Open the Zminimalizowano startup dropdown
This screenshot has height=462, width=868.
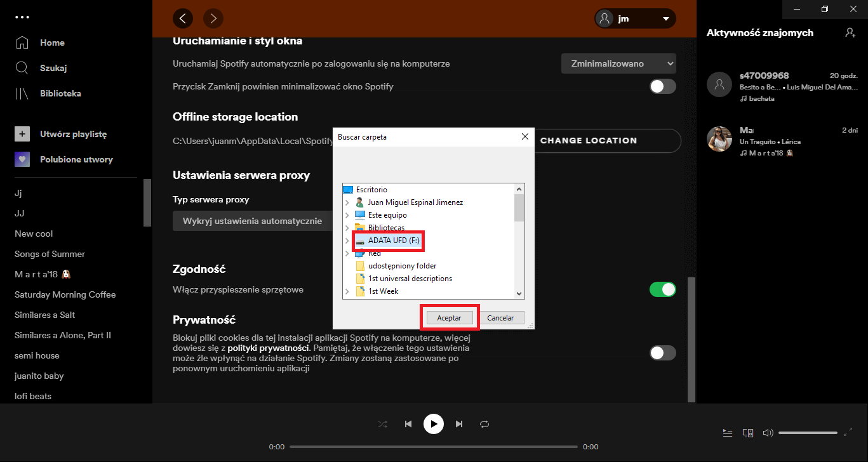click(x=618, y=63)
